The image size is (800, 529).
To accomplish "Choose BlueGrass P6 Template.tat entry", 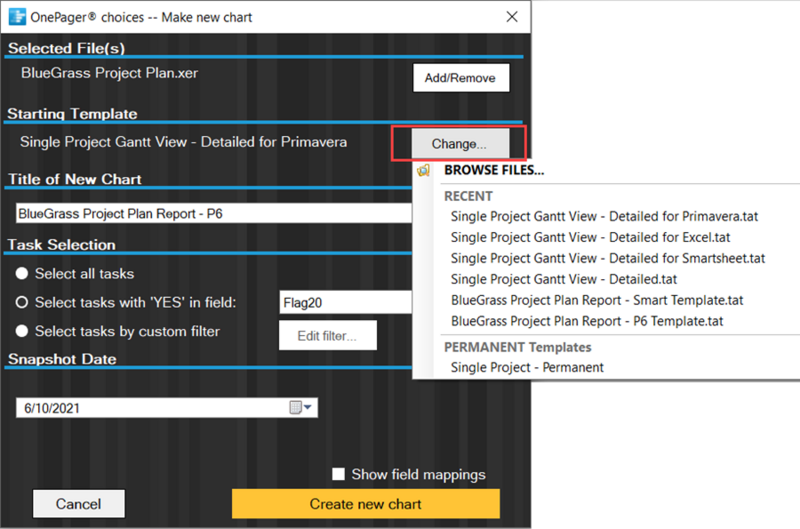I will 587,321.
